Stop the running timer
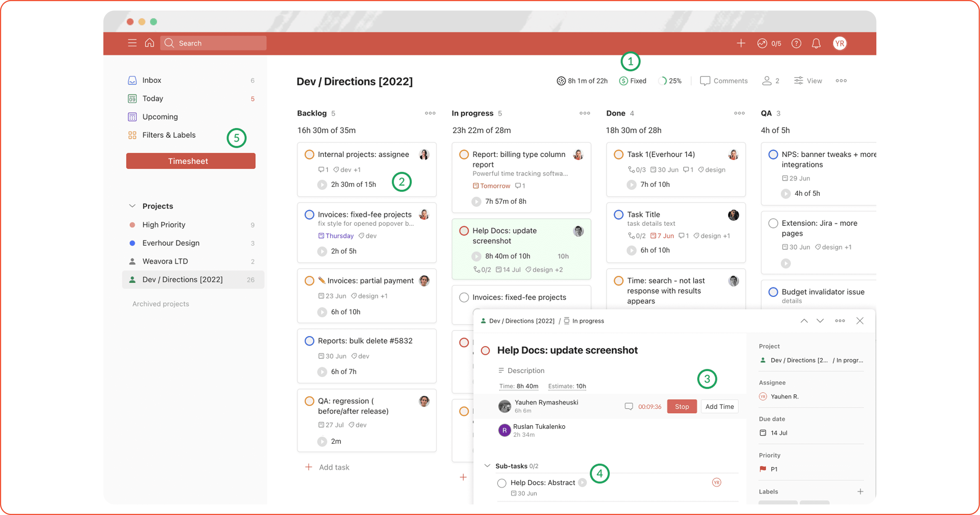 682,407
